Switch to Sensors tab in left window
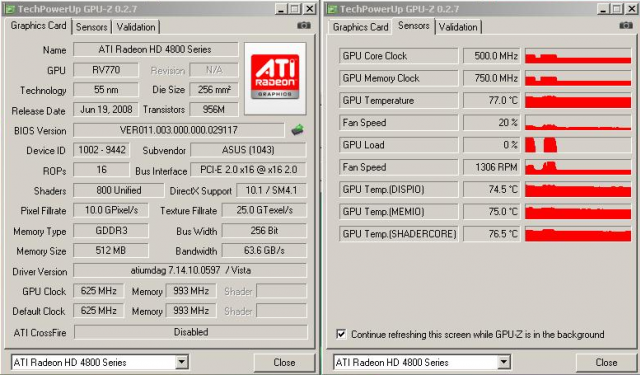This screenshot has width=640, height=375. click(x=91, y=27)
